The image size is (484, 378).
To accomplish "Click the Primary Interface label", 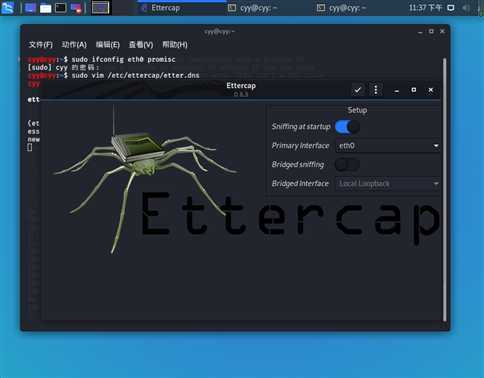I will click(300, 146).
